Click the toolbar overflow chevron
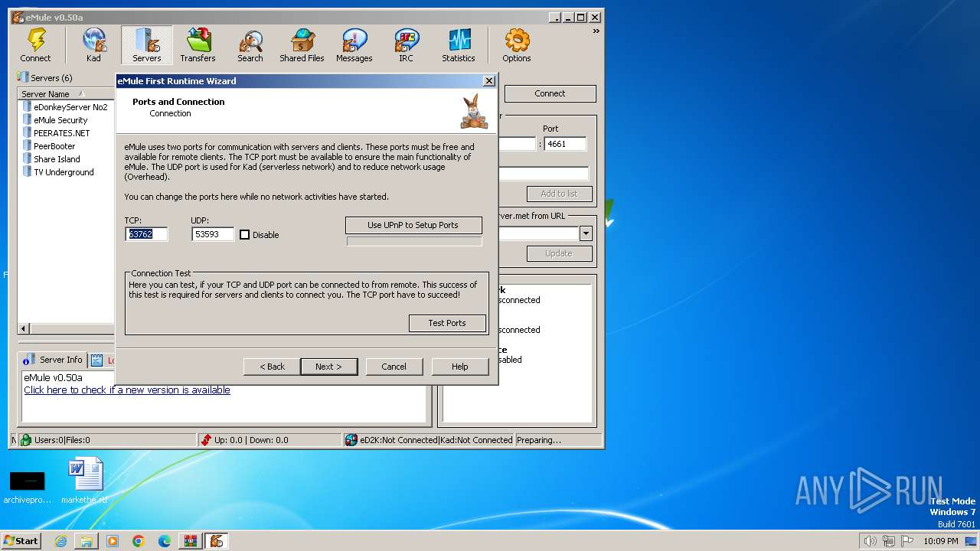The image size is (980, 551). click(596, 31)
